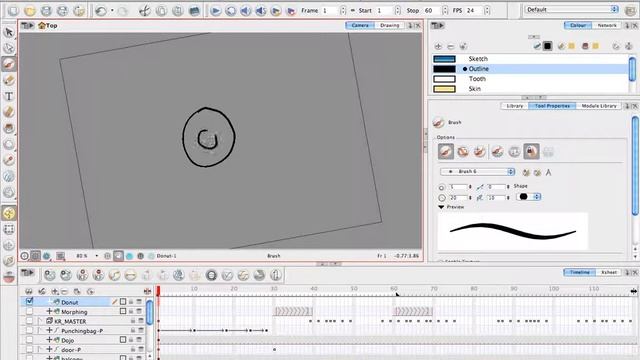This screenshot has width=640, height=360.
Task: Toggle the lock on the Donut layer
Action: coord(131,302)
